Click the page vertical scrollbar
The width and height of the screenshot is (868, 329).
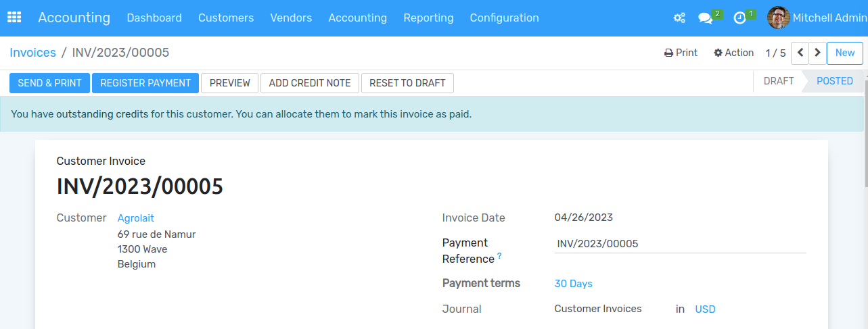(865, 135)
